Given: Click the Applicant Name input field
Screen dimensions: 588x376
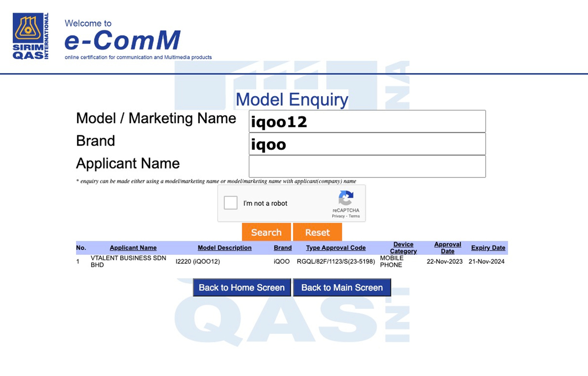Looking at the screenshot, I should (x=367, y=166).
